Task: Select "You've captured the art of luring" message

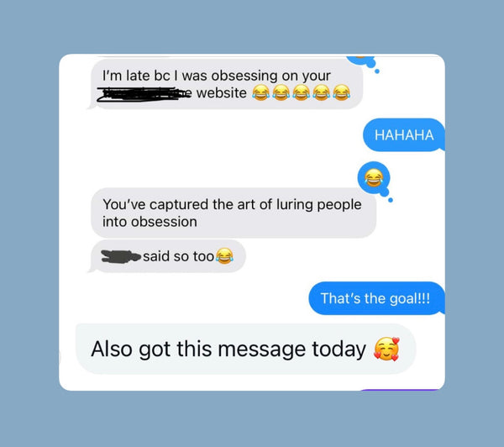Action: click(234, 213)
